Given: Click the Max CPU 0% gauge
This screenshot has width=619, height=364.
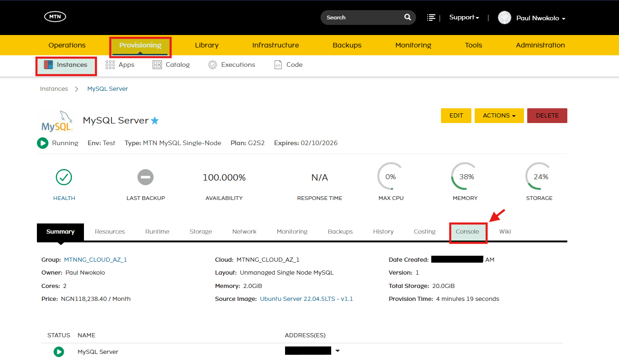Looking at the screenshot, I should (x=391, y=177).
